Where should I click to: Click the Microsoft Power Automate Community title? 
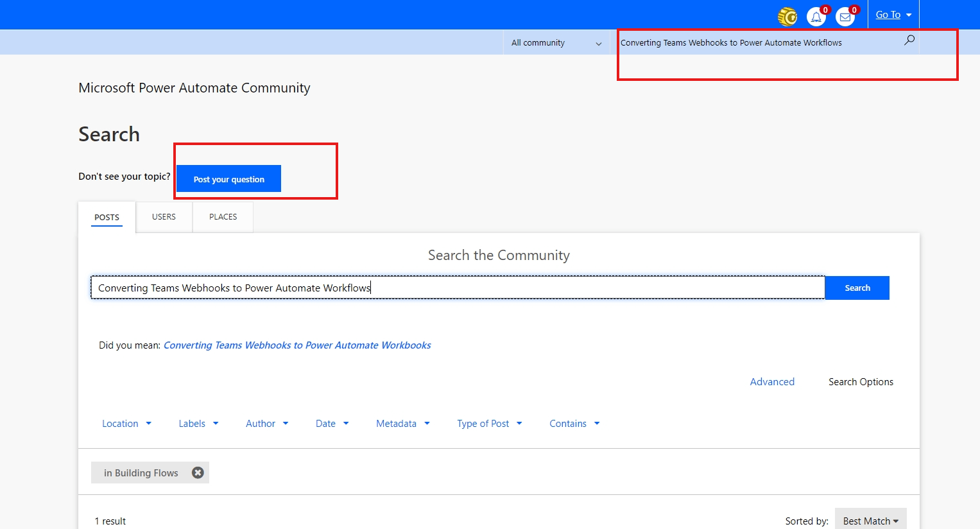click(x=194, y=88)
